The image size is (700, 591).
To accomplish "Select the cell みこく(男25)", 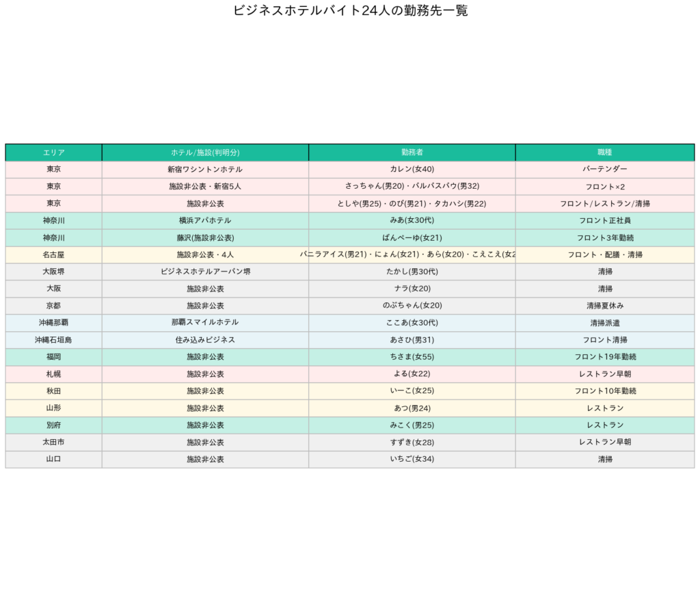I will click(412, 425).
